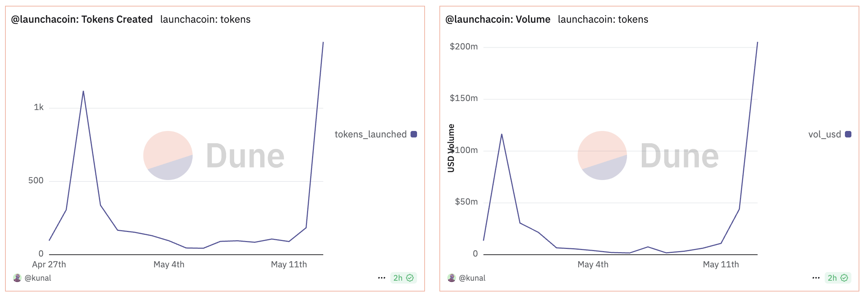868x298 pixels.
Task: Click verified checkmark icon on Tokens Created chart
Action: 410,278
